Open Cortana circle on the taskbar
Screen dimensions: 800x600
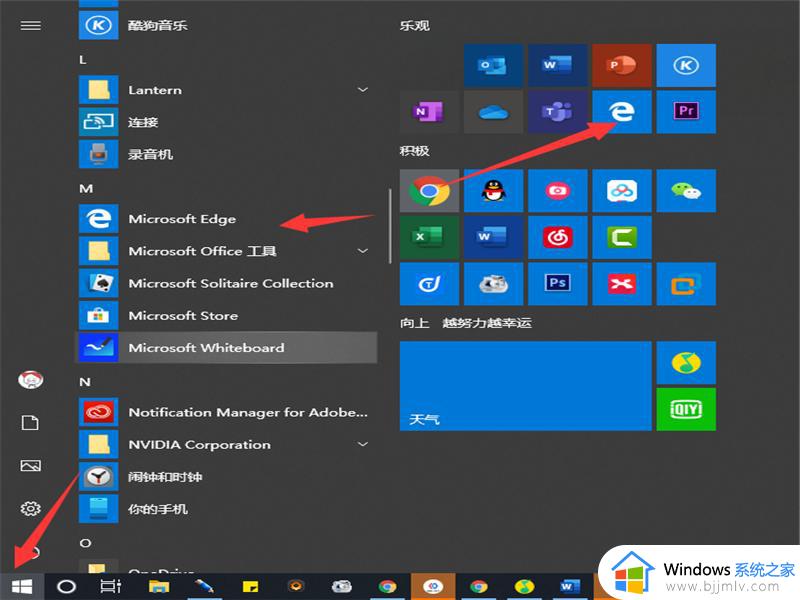[x=66, y=587]
